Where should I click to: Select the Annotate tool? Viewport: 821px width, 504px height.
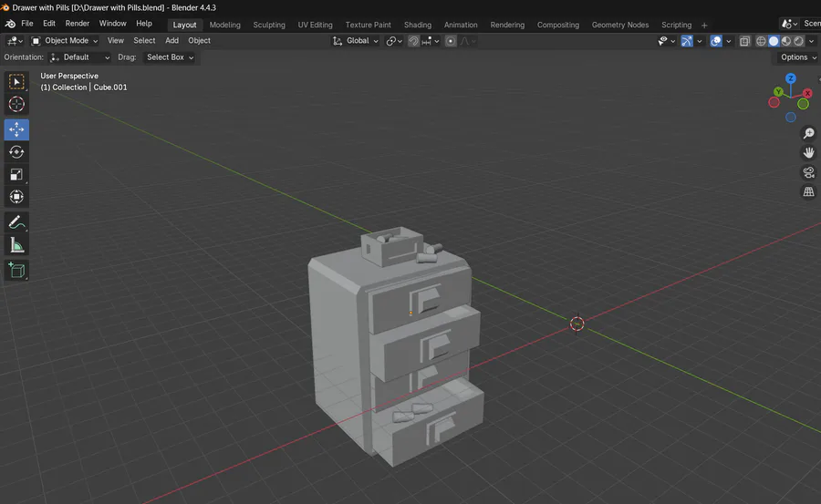tap(16, 223)
